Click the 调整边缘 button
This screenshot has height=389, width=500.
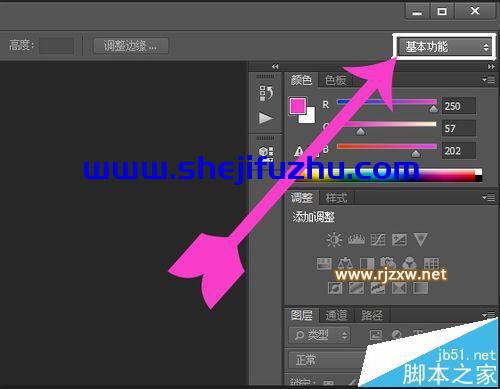tap(131, 46)
